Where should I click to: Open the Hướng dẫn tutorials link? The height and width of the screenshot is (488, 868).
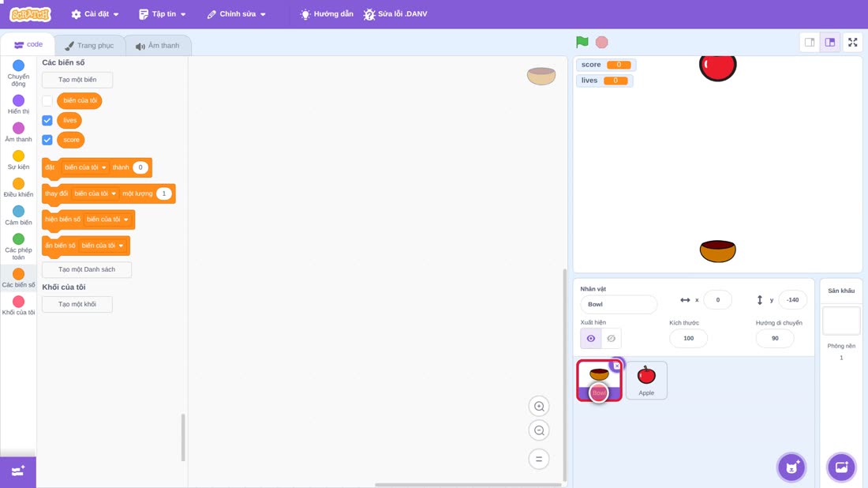(x=327, y=14)
